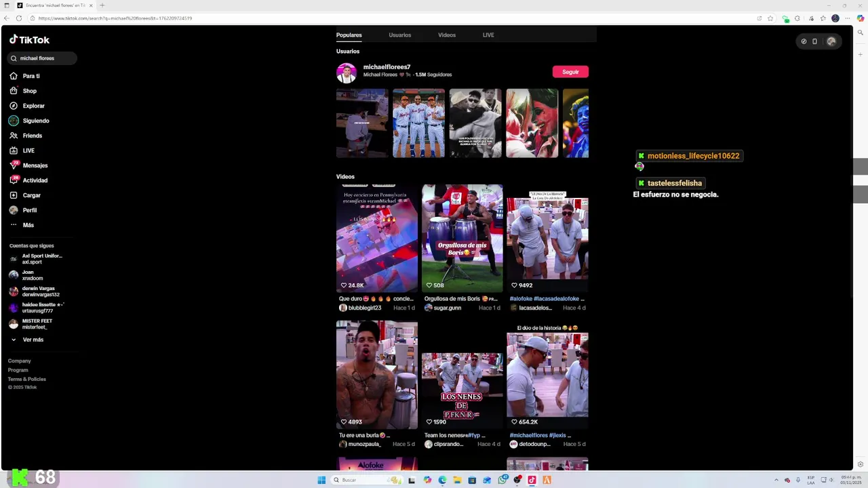Open Cargar upload page
Screen dimensions: 868x488
(x=25, y=195)
